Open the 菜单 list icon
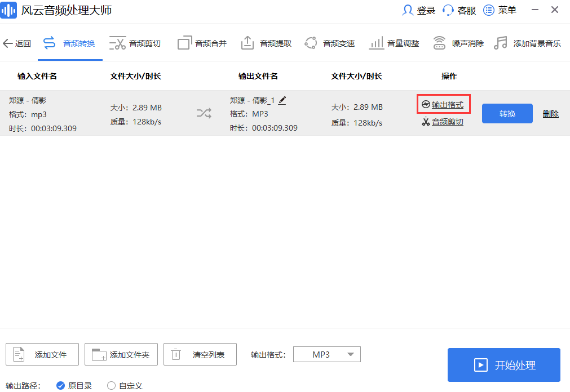The height and width of the screenshot is (392, 570). click(x=489, y=10)
